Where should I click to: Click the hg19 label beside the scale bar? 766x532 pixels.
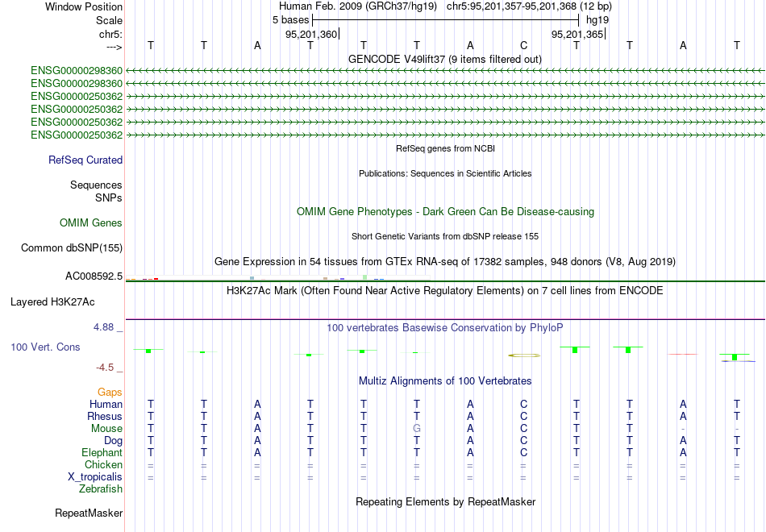(x=597, y=20)
